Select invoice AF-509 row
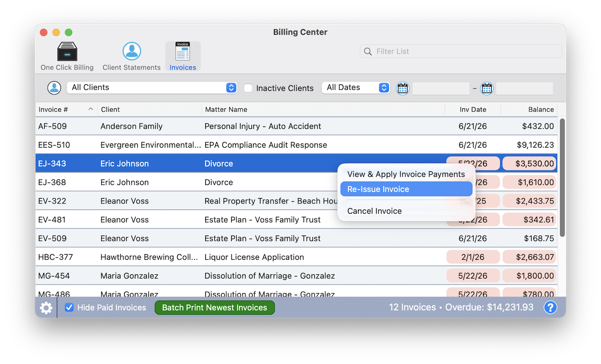 (296, 126)
